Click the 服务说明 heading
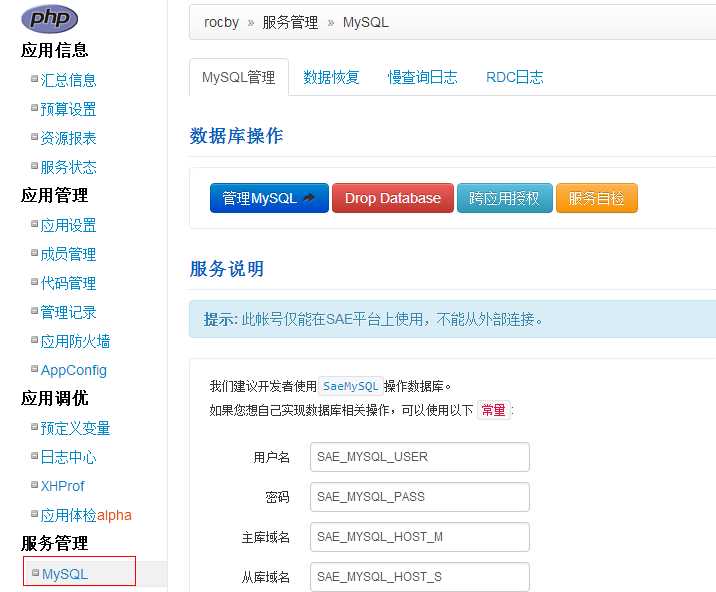The image size is (716, 592). pyautogui.click(x=227, y=269)
